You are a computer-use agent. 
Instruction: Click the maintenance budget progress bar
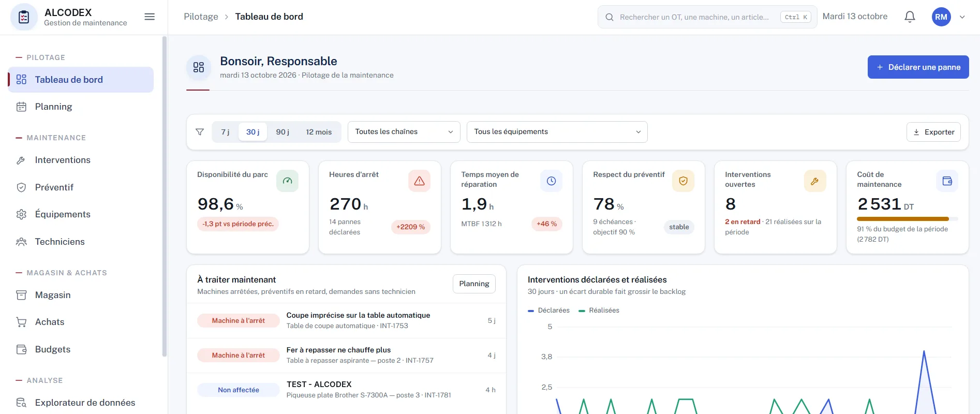[908, 219]
